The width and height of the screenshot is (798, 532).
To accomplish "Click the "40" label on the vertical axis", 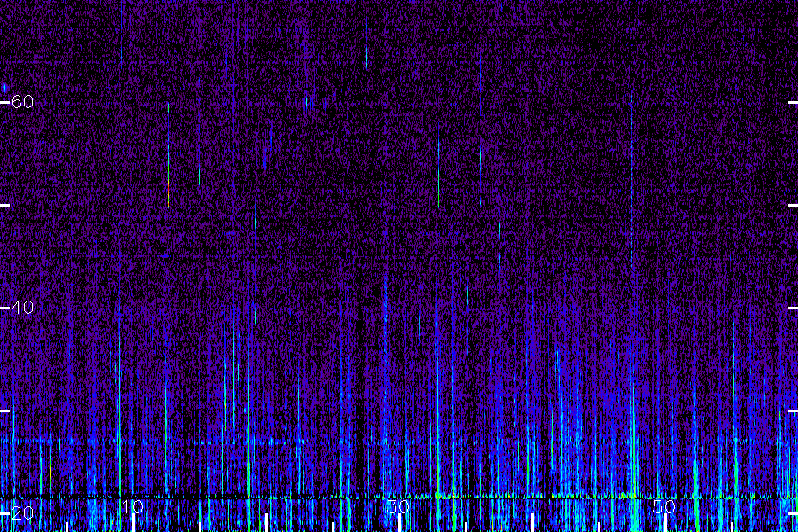I will coord(22,308).
